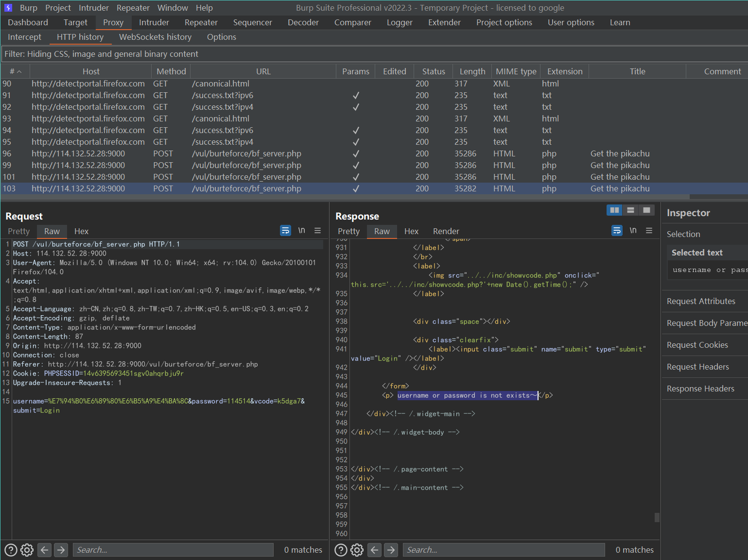Toggle word wrap icon in Response panel
This screenshot has width=748, height=560.
617,230
